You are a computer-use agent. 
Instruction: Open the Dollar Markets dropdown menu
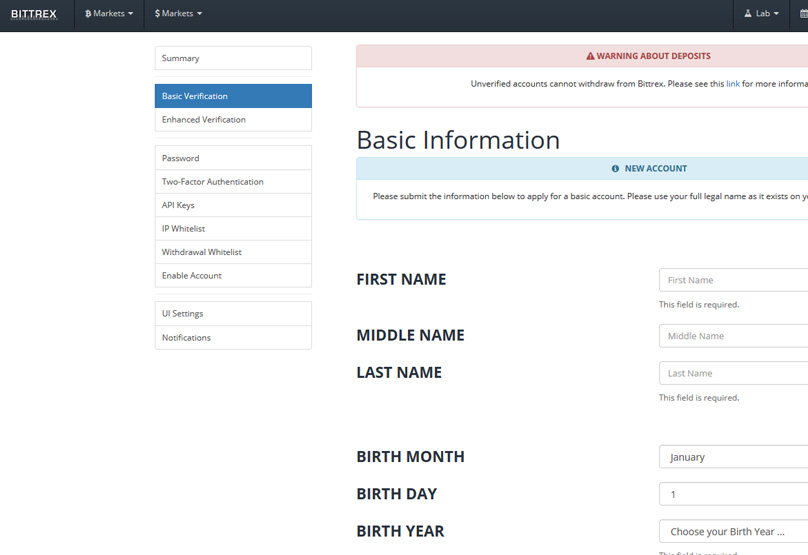click(178, 13)
